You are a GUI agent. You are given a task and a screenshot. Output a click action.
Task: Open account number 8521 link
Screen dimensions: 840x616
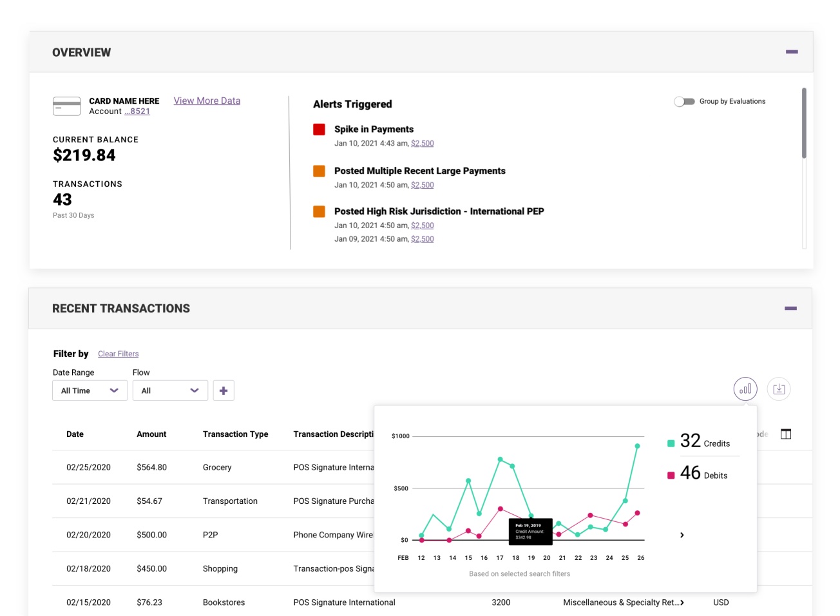click(x=137, y=111)
